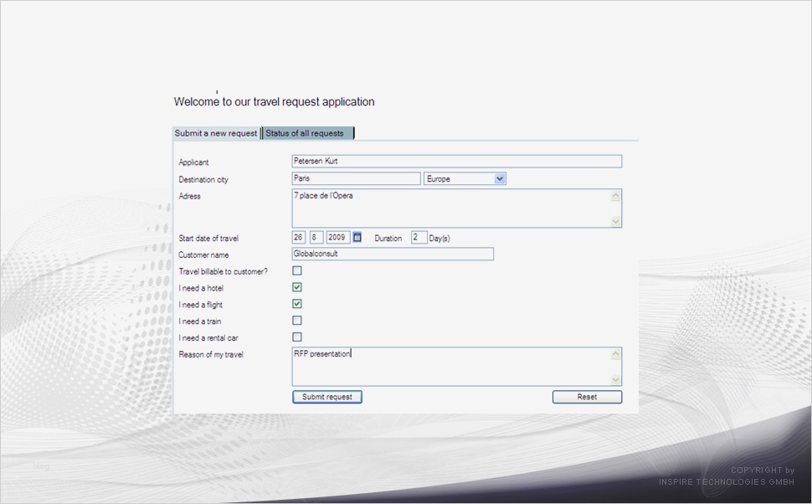Open the Europe region dropdown
The width and height of the screenshot is (812, 504).
[465, 178]
